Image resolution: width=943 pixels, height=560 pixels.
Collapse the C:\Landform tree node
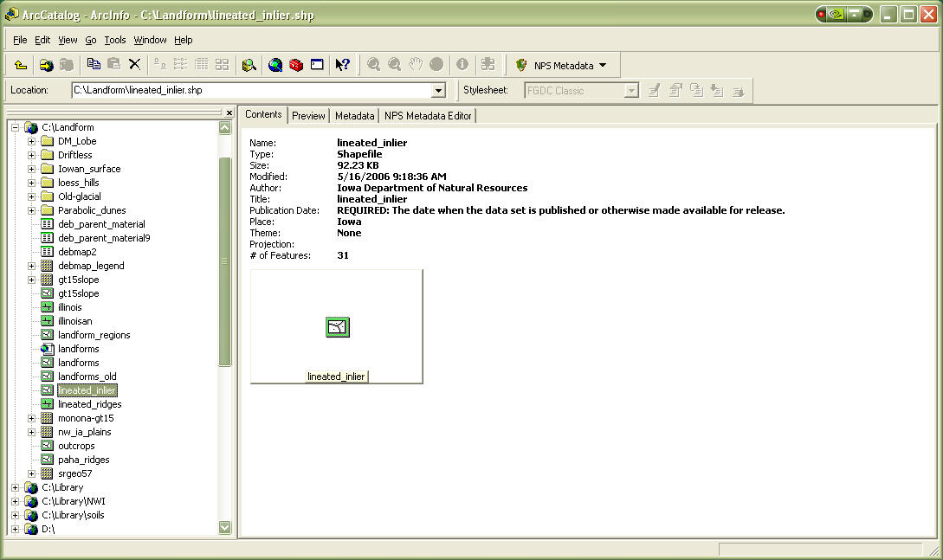tap(15, 127)
